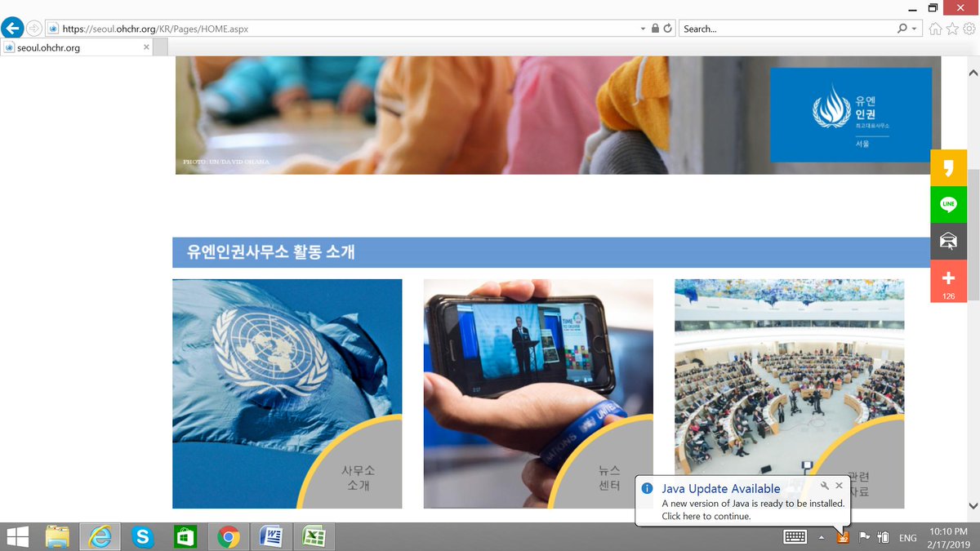This screenshot has height=551, width=980.
Task: Click the 뉴스 센터 label
Action: (x=608, y=478)
